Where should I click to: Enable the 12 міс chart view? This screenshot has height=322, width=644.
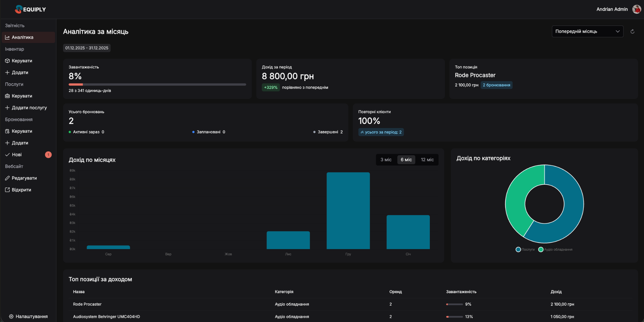click(x=427, y=159)
